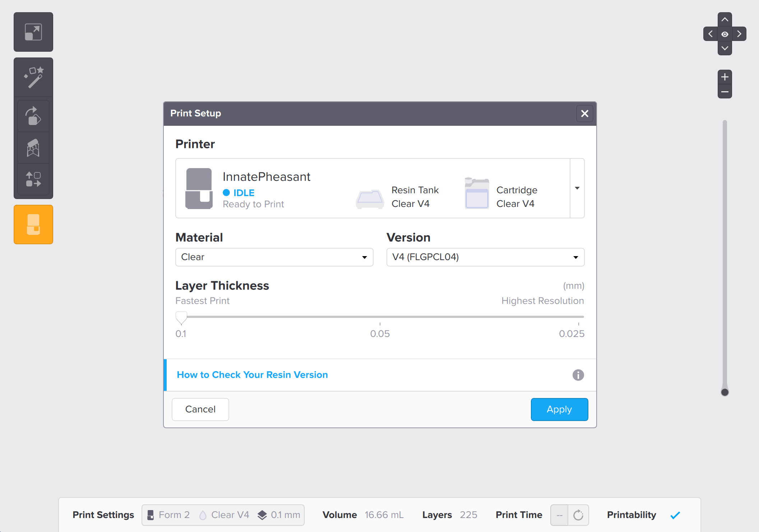Screen dimensions: 759x532
Task: Click the 0.1 mm label in Print Settings
Action: pos(286,515)
